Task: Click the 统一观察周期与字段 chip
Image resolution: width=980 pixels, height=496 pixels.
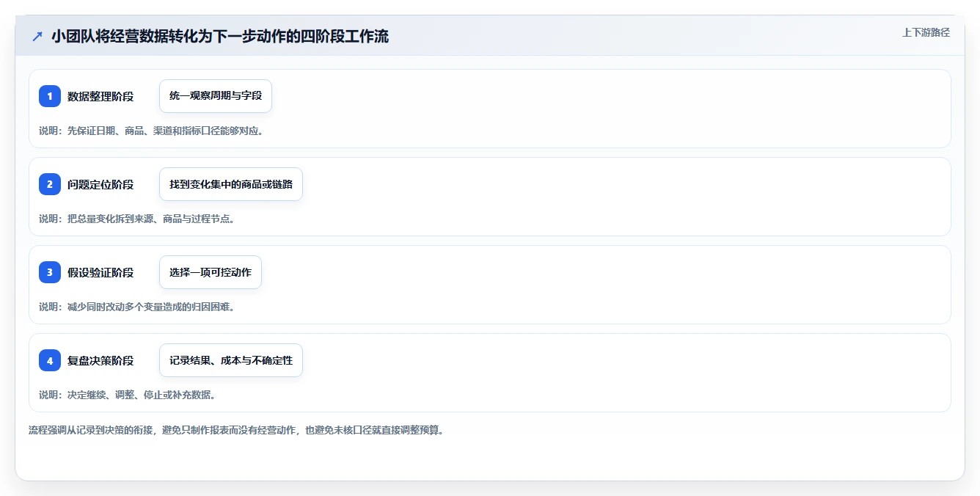Action: click(216, 96)
